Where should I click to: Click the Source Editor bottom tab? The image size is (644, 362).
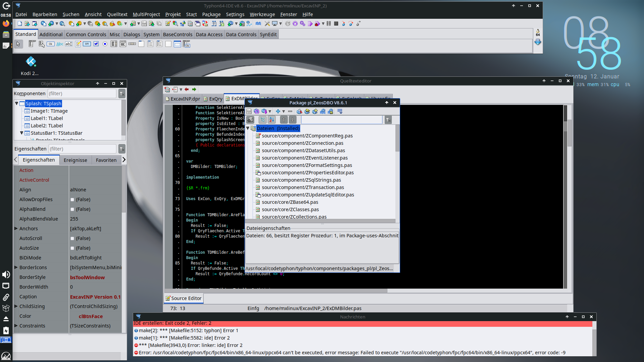184,298
